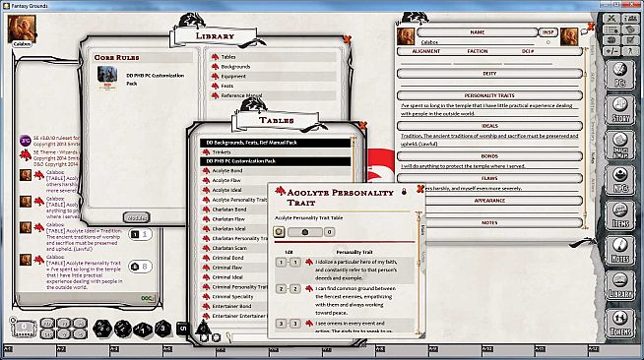Click the Deity field on character sheet
Screen dimensions: 644x360
488,84
